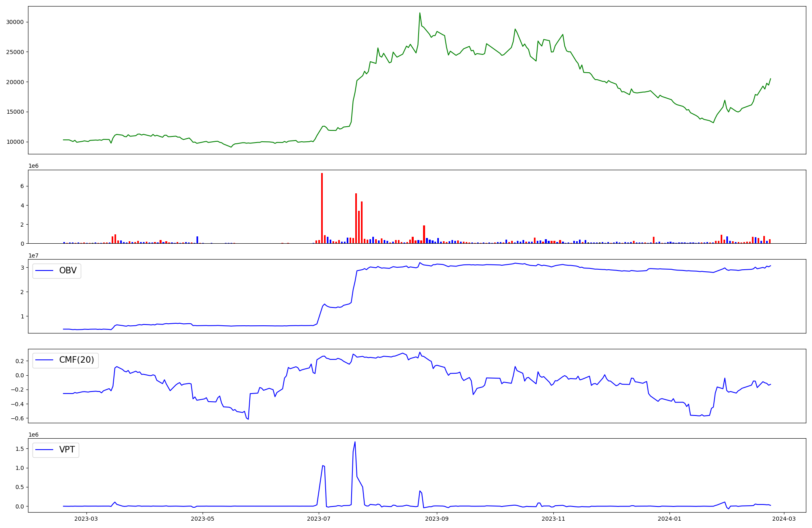The height and width of the screenshot is (528, 812).
Task: Click the 1e7 scale label above OBV chart
Action: [33, 255]
